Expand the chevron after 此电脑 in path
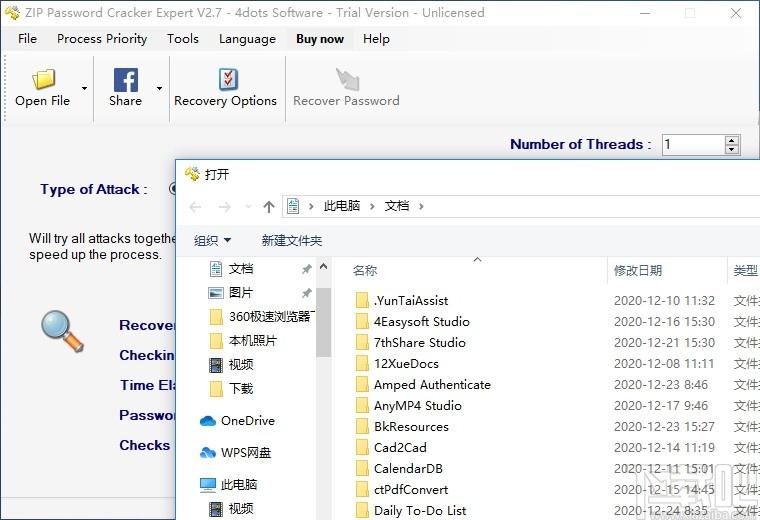This screenshot has height=520, width=760. pyautogui.click(x=372, y=206)
